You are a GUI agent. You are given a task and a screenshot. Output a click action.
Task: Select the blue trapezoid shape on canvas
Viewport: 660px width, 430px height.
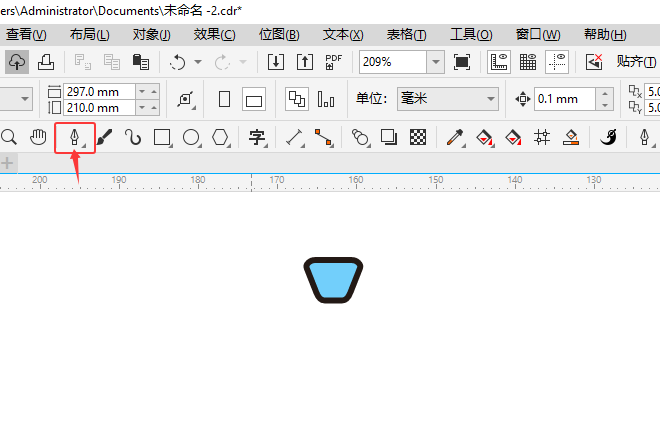tap(333, 280)
